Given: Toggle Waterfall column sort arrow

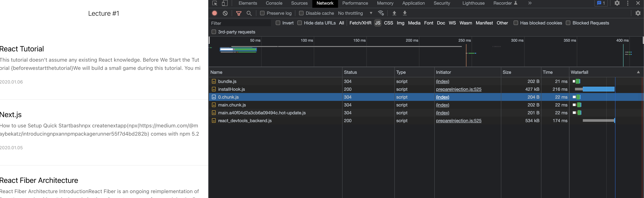Looking at the screenshot, I should click(x=638, y=72).
